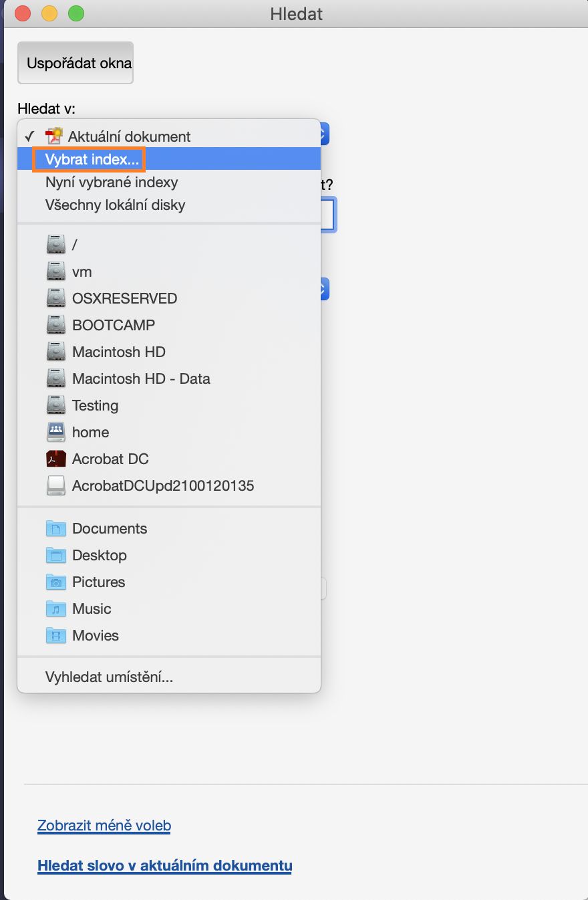Click the Documents folder icon
Screen dimensions: 588x900
point(56,529)
